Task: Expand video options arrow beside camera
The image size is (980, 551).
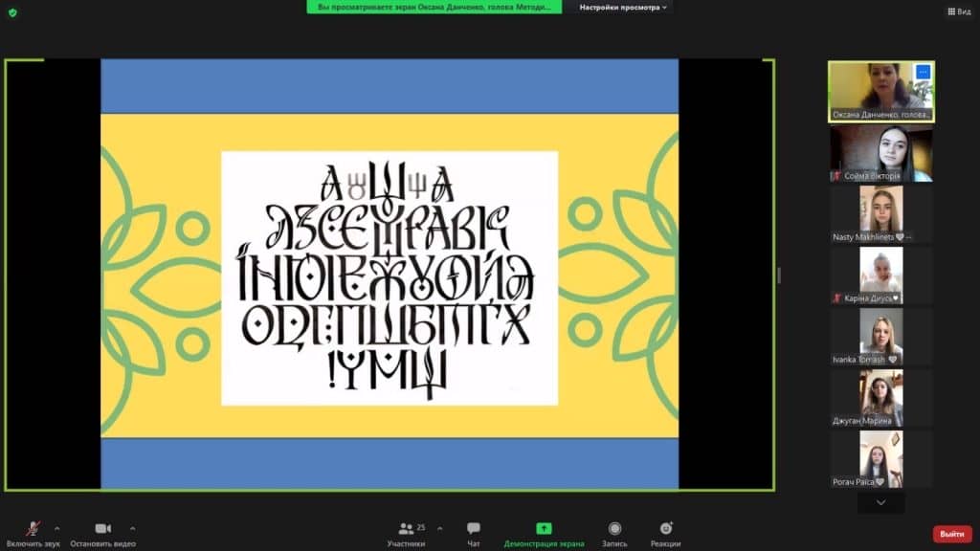Action: pos(132,528)
